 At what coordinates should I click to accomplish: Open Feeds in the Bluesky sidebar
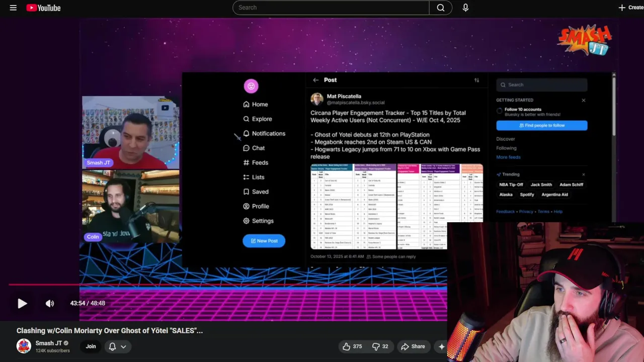[256, 162]
